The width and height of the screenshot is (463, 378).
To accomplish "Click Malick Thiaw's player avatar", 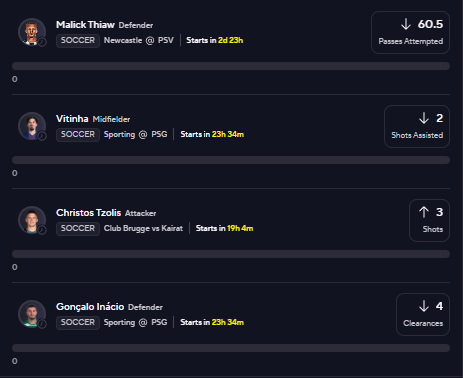I will point(32,32).
